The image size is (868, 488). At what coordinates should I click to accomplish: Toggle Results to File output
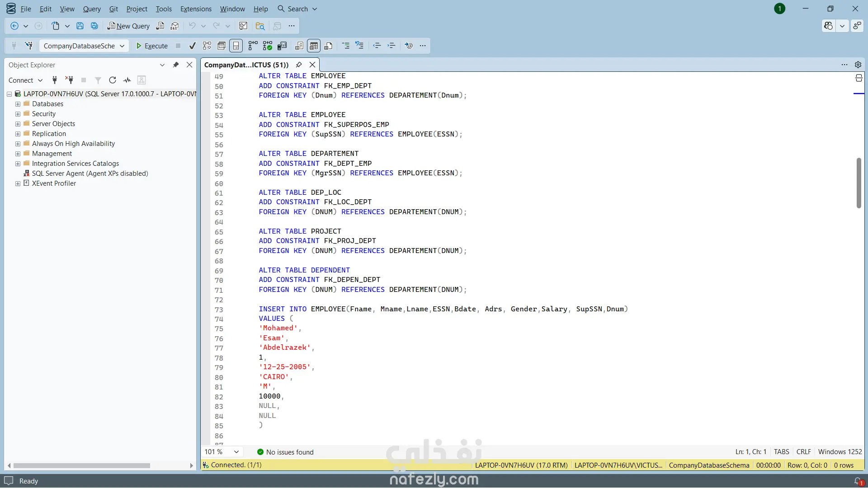[329, 46]
